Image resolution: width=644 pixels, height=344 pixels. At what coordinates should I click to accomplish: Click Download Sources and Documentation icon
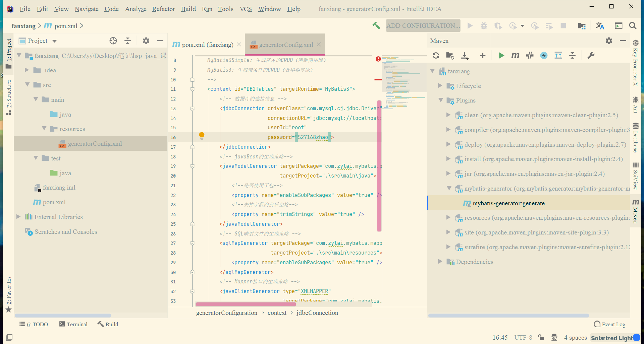[x=465, y=56]
